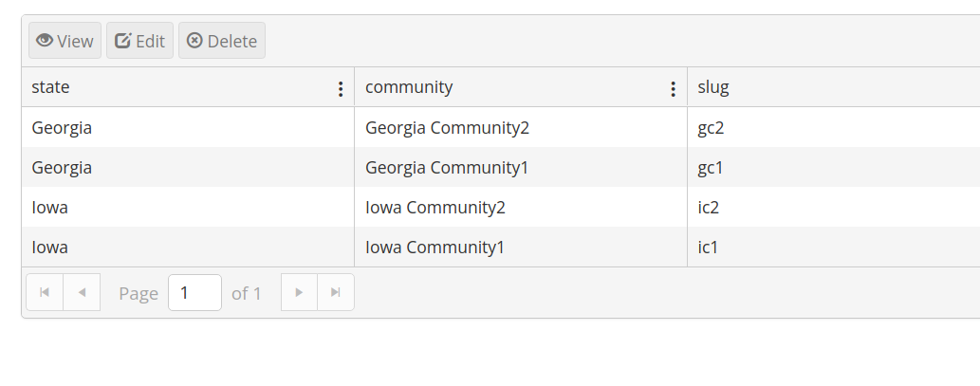This screenshot has width=980, height=386.
Task: Select the Iowa Community2 row
Action: click(500, 208)
